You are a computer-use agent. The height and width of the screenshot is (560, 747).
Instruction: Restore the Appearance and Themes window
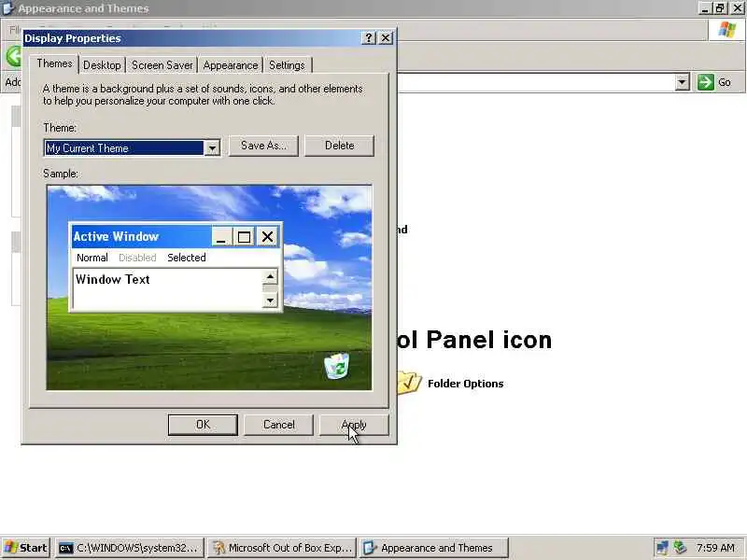(x=720, y=8)
